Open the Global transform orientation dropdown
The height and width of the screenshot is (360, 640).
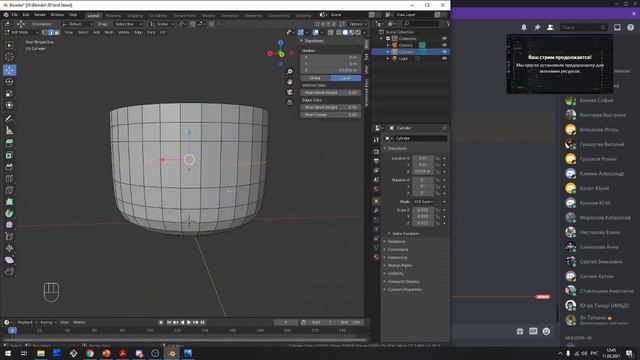(162, 24)
